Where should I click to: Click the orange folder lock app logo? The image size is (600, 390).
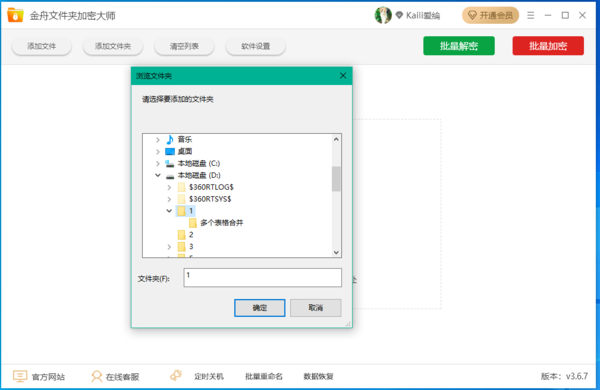15,15
